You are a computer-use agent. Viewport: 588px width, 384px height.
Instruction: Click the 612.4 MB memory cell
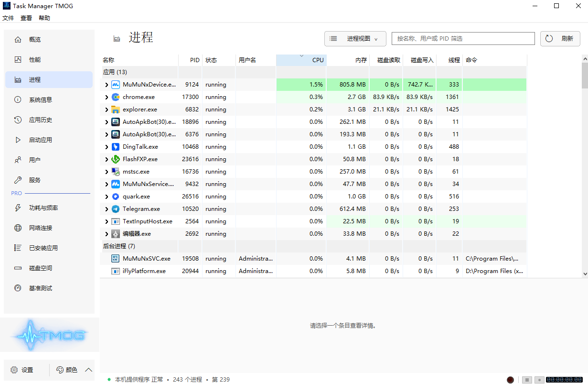click(348, 209)
